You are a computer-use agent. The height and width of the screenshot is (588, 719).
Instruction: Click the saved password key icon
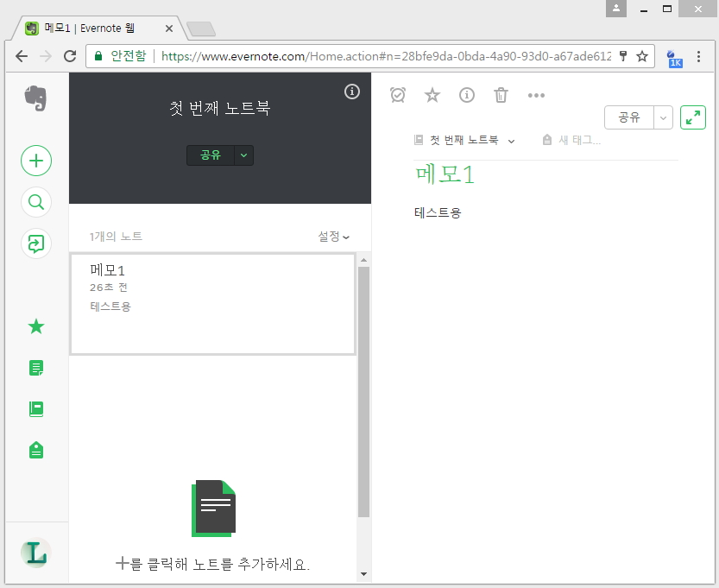[x=622, y=56]
